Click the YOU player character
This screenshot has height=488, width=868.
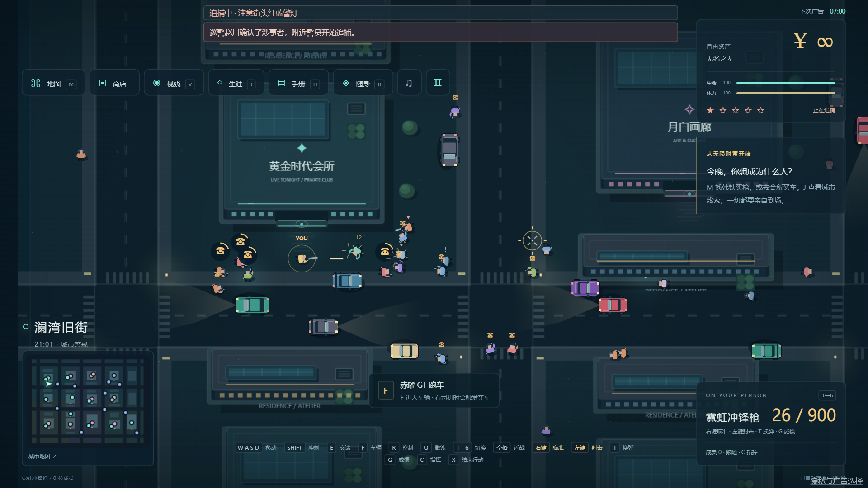click(x=302, y=258)
